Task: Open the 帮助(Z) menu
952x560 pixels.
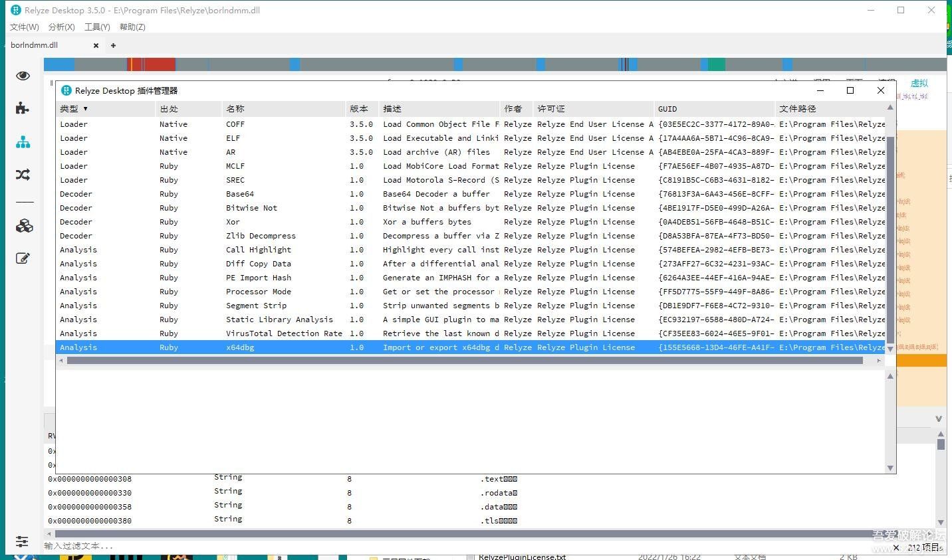Action: coord(132,27)
